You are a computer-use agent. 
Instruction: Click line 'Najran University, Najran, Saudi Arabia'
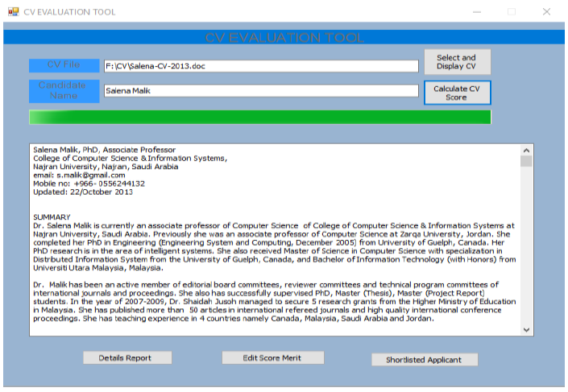106,167
